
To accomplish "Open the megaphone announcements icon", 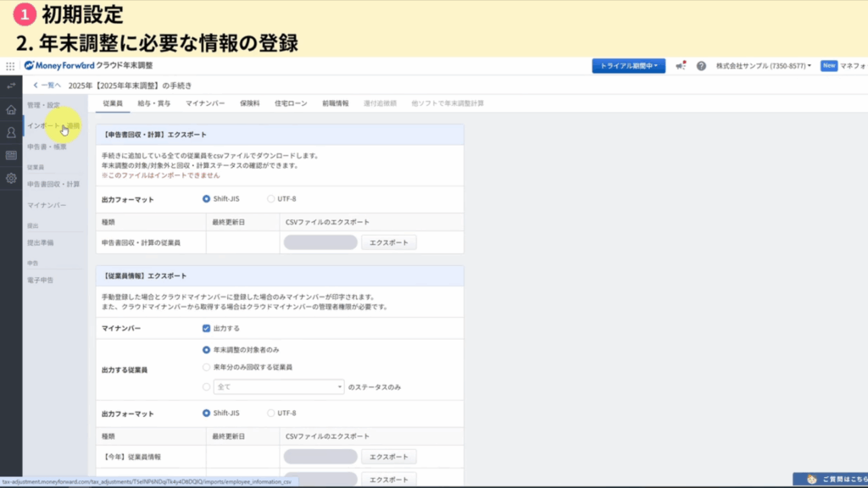I will pyautogui.click(x=681, y=65).
